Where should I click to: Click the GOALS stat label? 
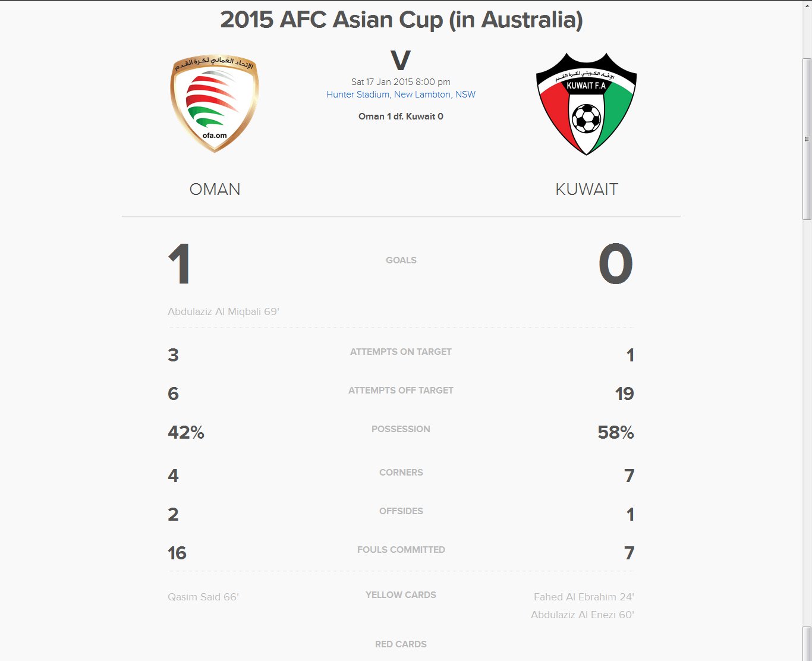coord(401,260)
